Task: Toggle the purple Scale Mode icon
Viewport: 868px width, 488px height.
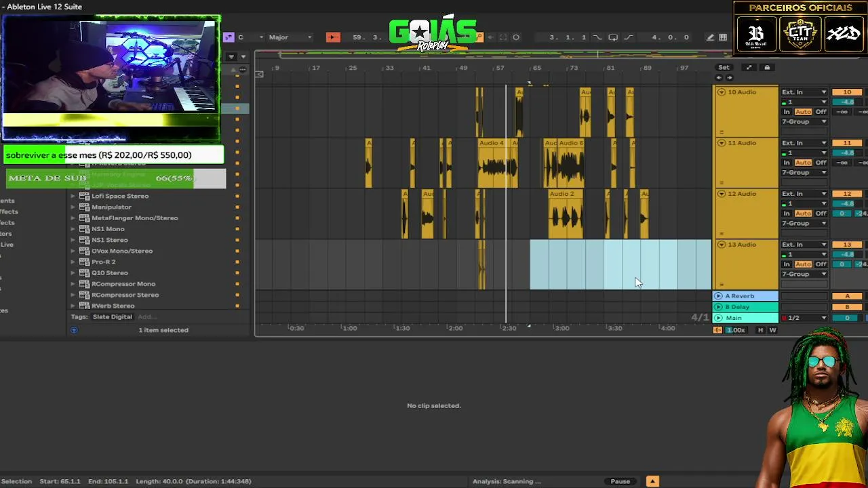Action: point(229,37)
